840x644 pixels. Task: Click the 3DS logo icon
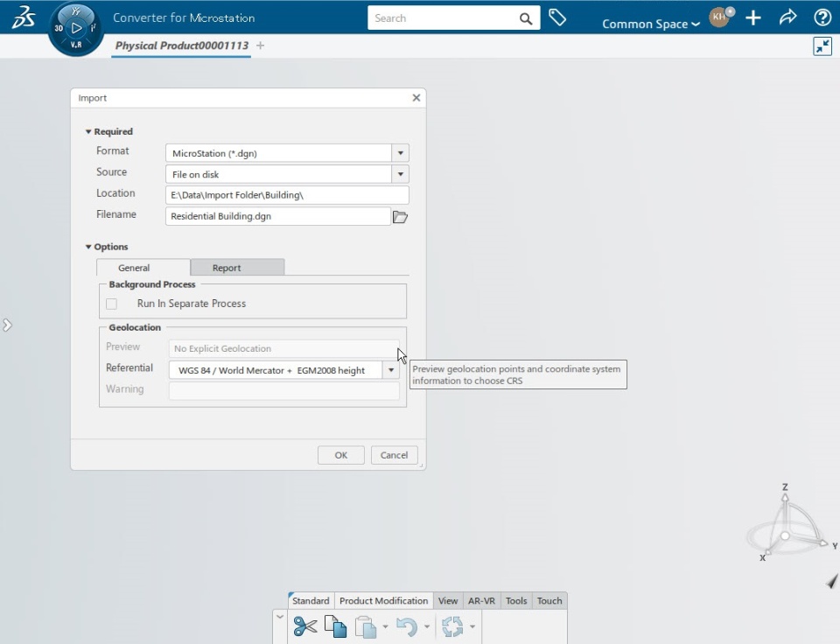point(23,17)
